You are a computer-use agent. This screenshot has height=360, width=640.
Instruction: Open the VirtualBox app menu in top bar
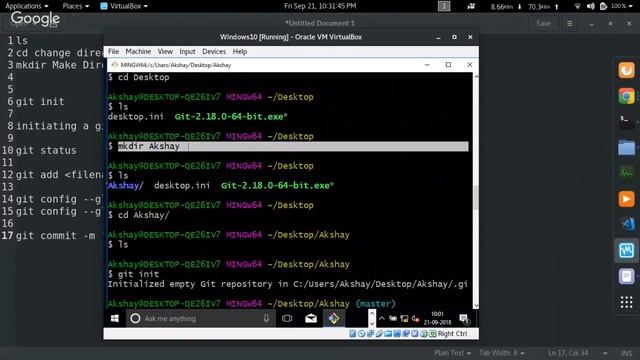tap(124, 6)
